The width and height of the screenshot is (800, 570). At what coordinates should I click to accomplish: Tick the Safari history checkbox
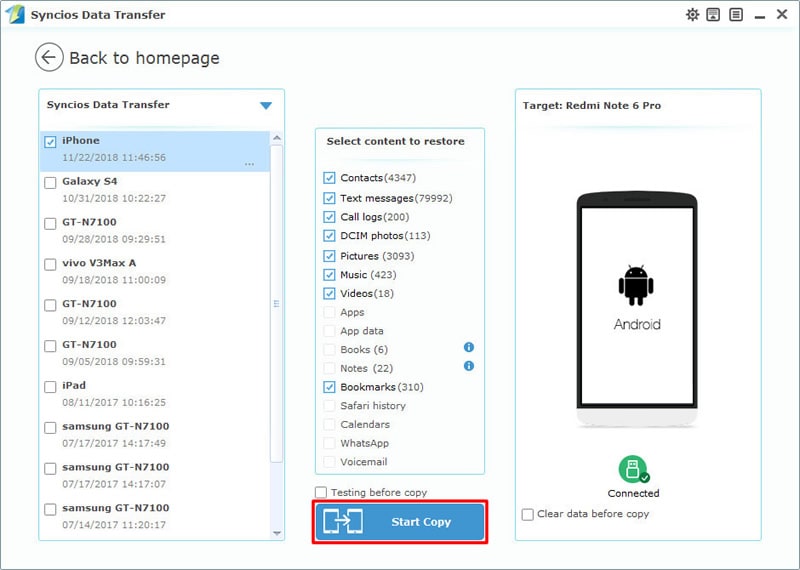pos(329,406)
